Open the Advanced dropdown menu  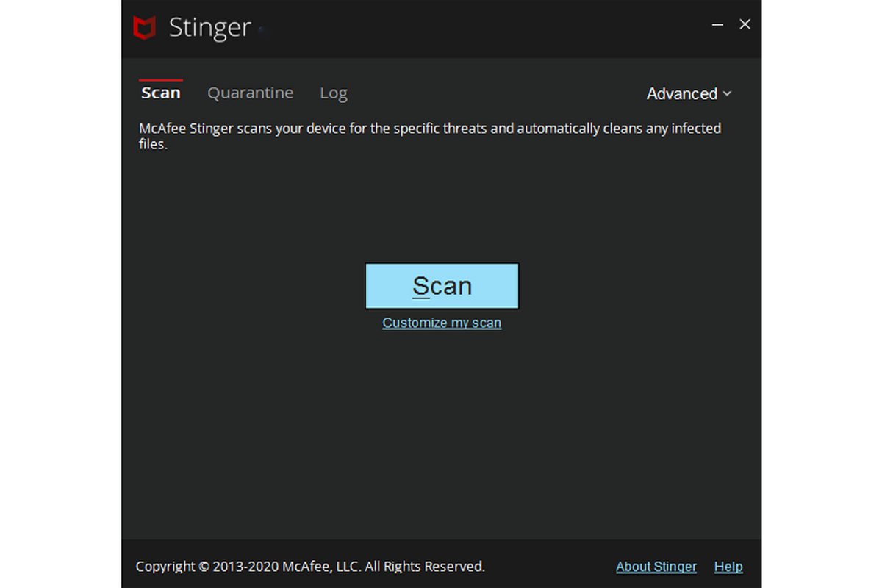[x=681, y=94]
